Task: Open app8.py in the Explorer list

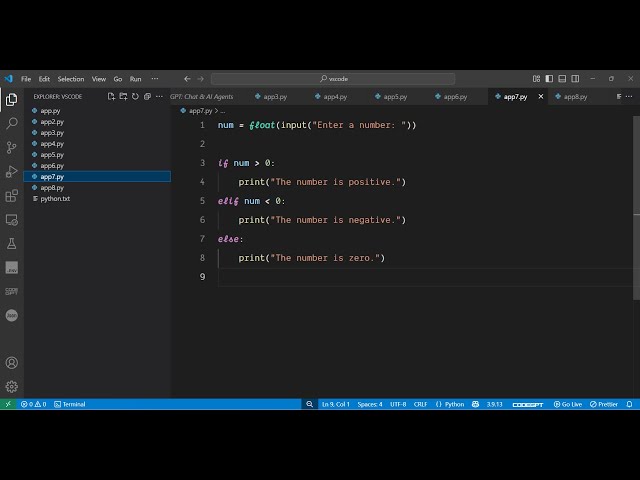Action: 97,188
